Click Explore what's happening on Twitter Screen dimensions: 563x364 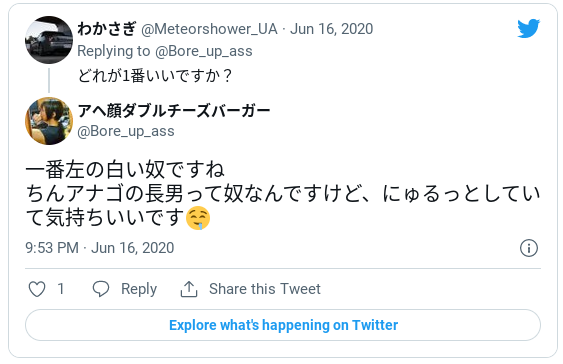point(283,325)
